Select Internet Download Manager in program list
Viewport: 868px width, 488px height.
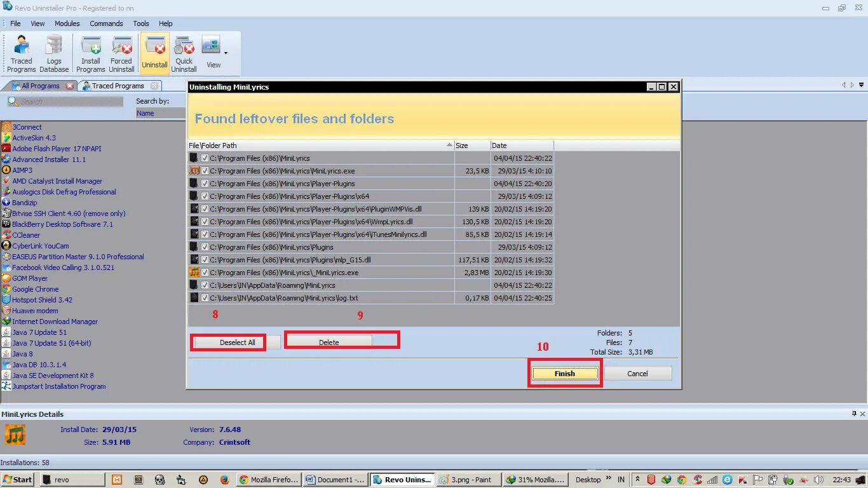click(x=55, y=322)
